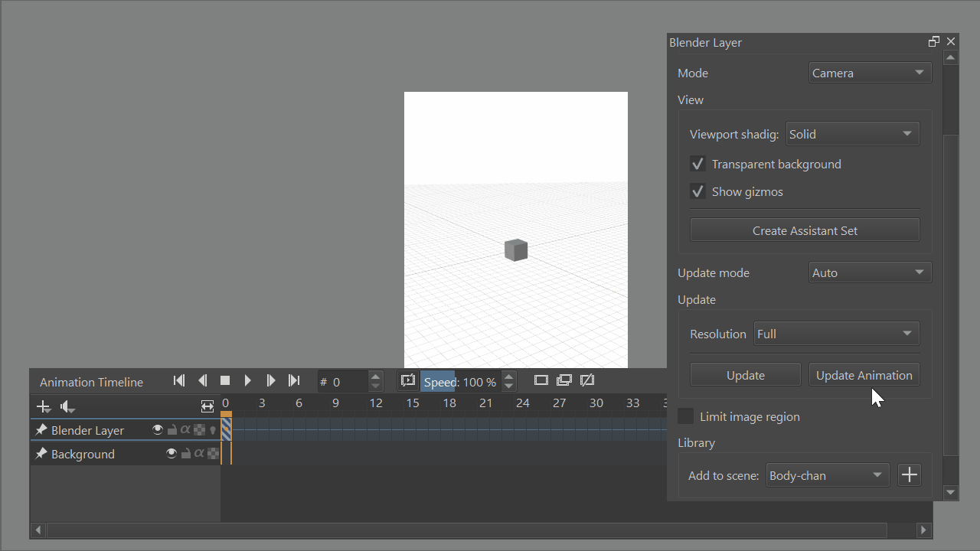The height and width of the screenshot is (551, 980).
Task: Enable Limit image region checkbox
Action: pos(686,416)
